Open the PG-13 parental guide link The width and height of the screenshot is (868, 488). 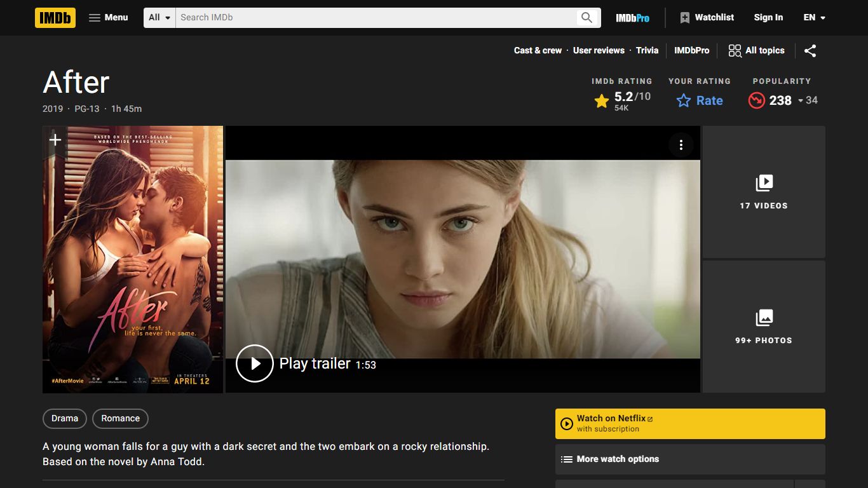coord(87,109)
